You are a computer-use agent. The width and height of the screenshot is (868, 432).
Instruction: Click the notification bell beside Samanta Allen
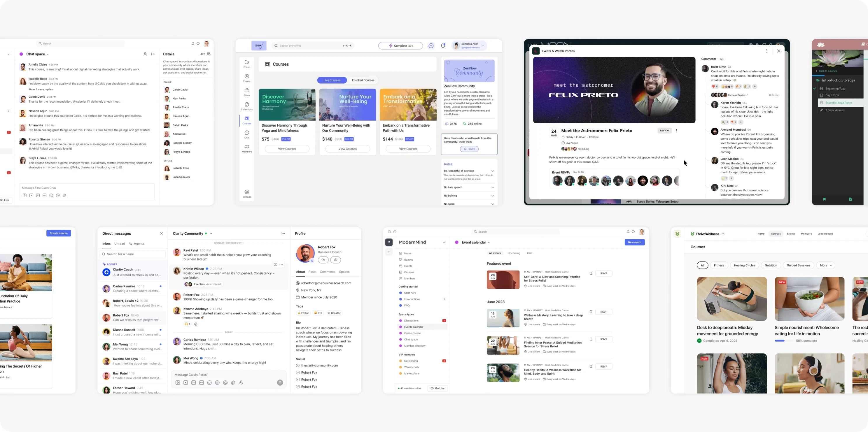[x=443, y=46]
